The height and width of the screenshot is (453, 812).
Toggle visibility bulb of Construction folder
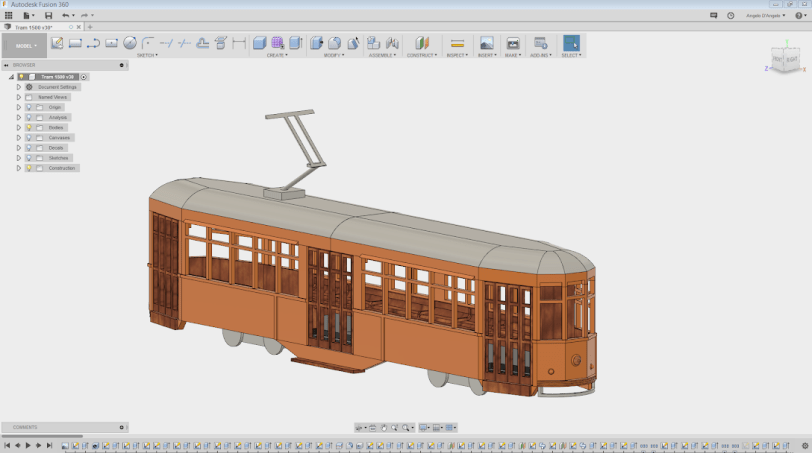pyautogui.click(x=29, y=168)
